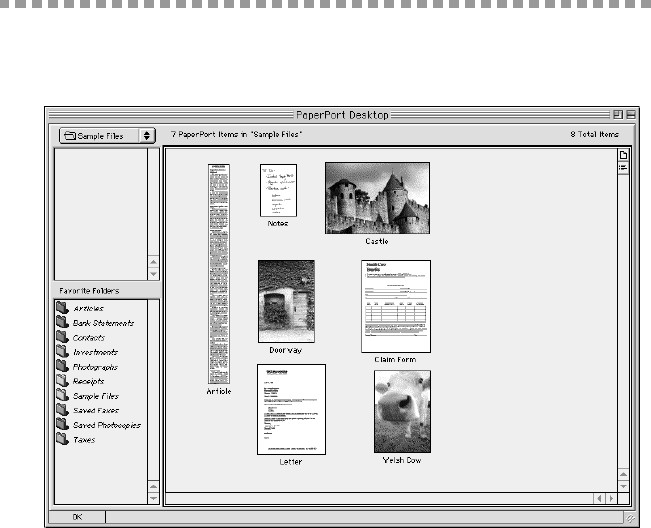651x528 pixels.
Task: Click down arrow of upper left pane scrollbar
Action: 154,274
